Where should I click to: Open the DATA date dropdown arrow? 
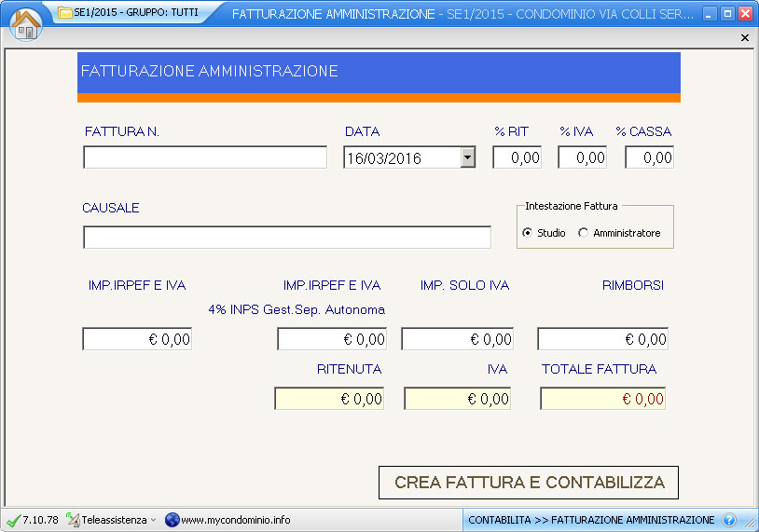pos(467,158)
